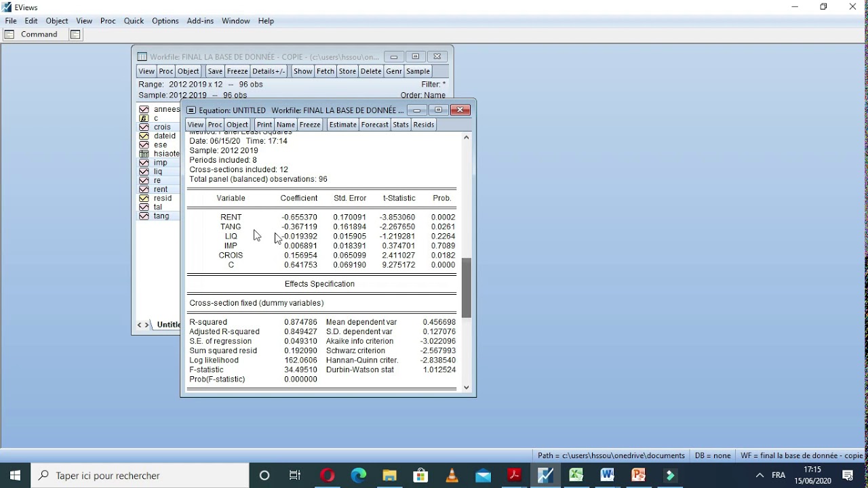The height and width of the screenshot is (488, 868).
Task: Click Name in the Equation toolbar
Action: click(x=286, y=125)
